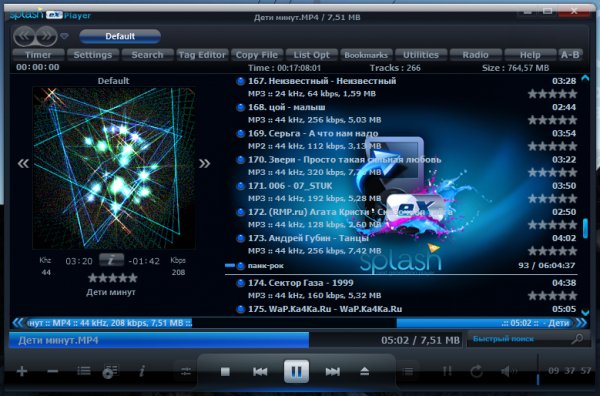Click the plus add-files icon
This screenshot has width=600, height=396.
(x=22, y=371)
